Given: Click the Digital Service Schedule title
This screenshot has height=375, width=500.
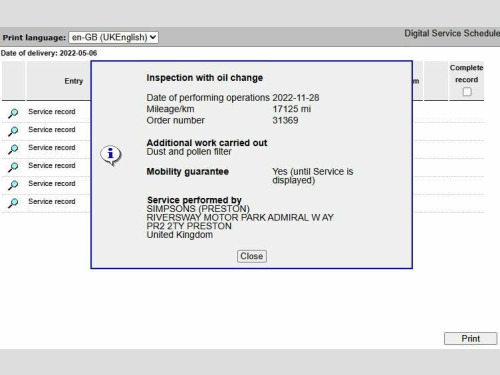Looking at the screenshot, I should [452, 33].
